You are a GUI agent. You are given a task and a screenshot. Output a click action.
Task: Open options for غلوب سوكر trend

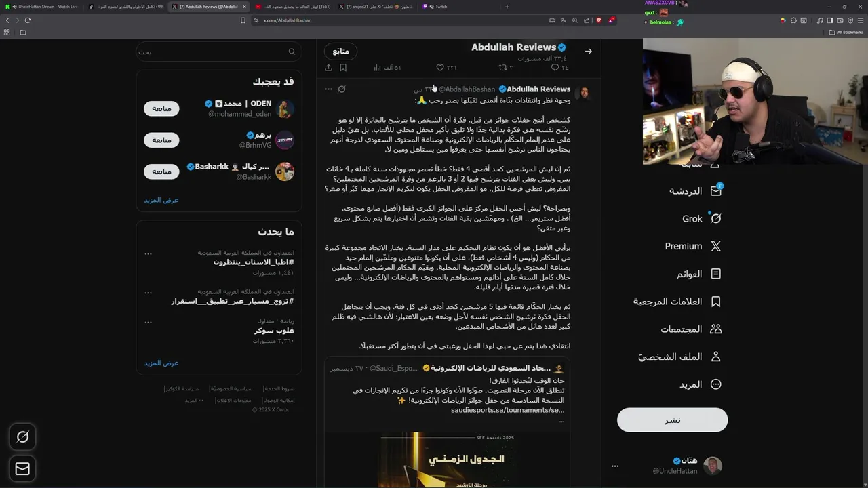(148, 322)
